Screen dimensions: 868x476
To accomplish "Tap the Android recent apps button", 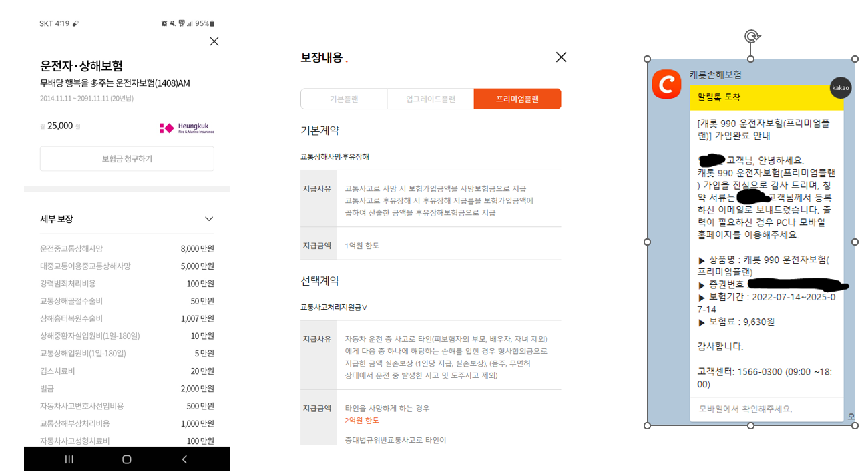I will tap(69, 459).
